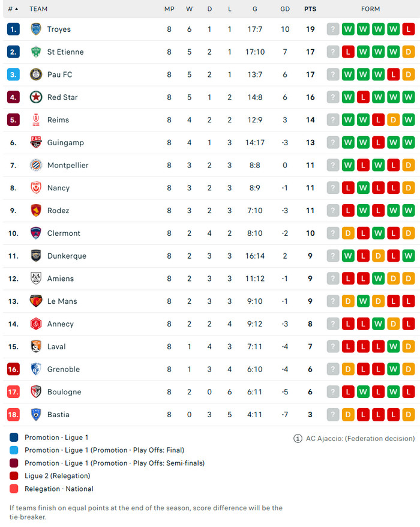Click the St Etienne club crest

click(35, 52)
